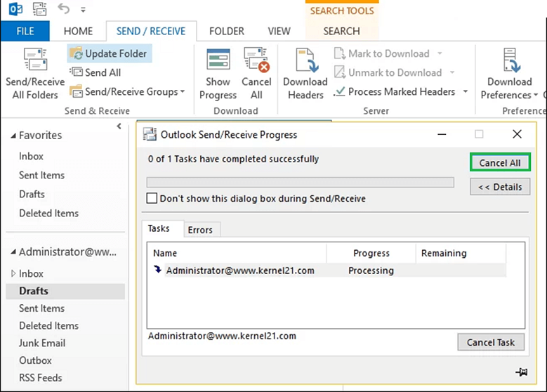Click the send/receive progress bar
The image size is (547, 392).
click(300, 182)
